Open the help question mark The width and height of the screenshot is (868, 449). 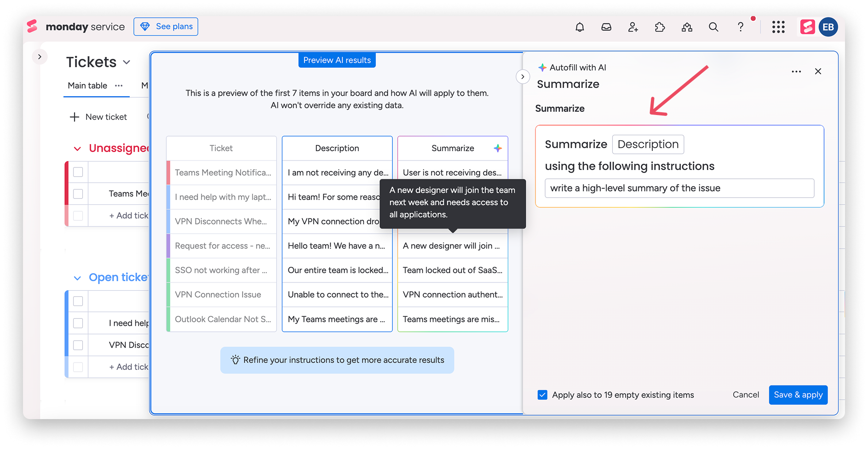tap(740, 27)
